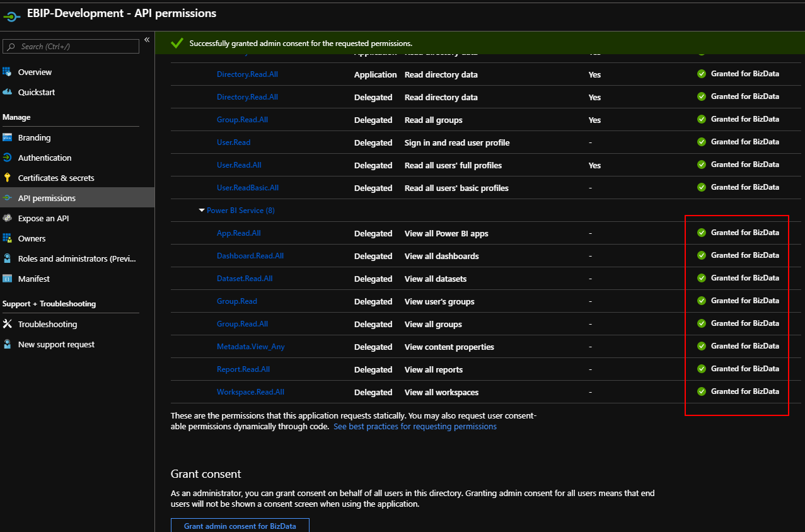Click 'View content properties' description text
Screen dimensions: 805x532
[x=449, y=347]
